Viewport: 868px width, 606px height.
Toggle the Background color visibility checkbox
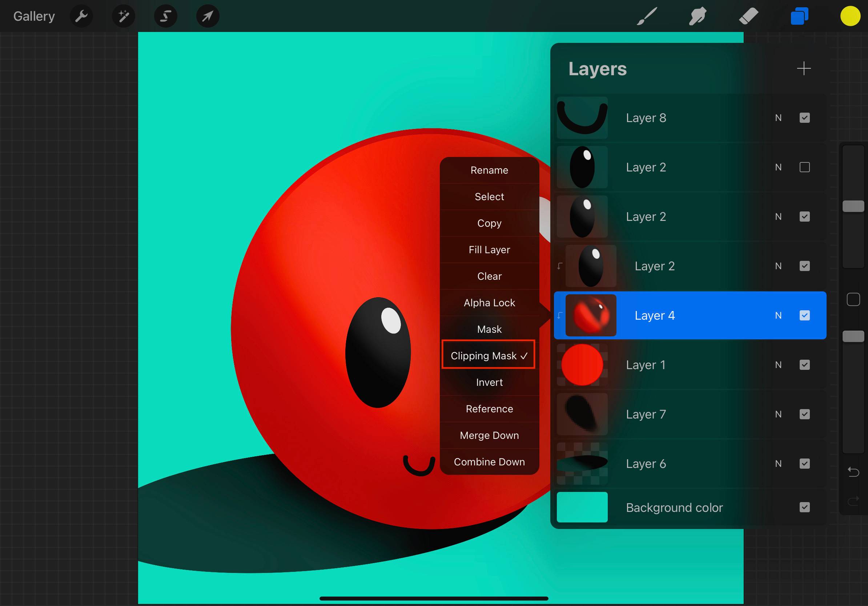(x=804, y=508)
